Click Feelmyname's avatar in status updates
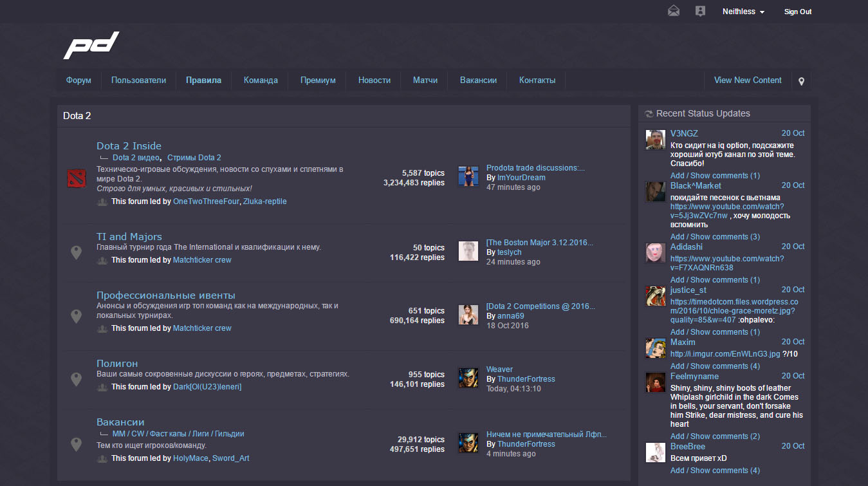This screenshot has width=868, height=486. tap(655, 382)
